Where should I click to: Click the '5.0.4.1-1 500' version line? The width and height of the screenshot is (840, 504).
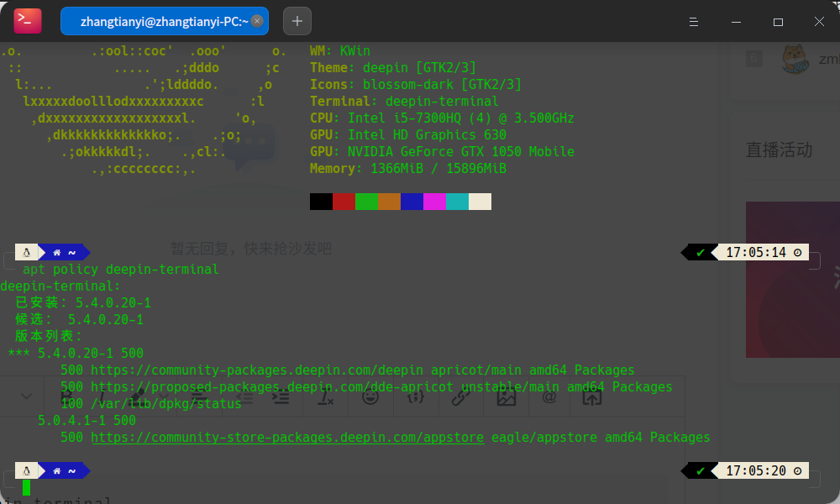click(x=87, y=420)
